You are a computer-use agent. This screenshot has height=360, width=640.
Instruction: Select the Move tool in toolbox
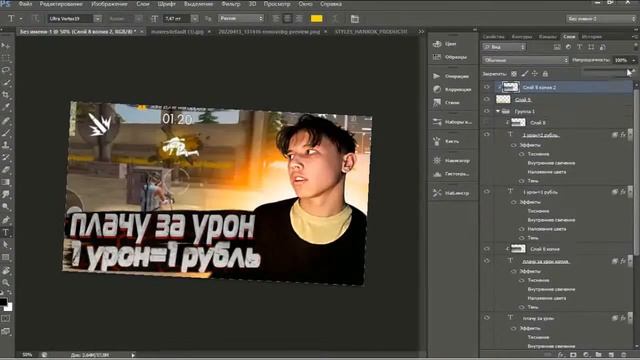coord(6,45)
